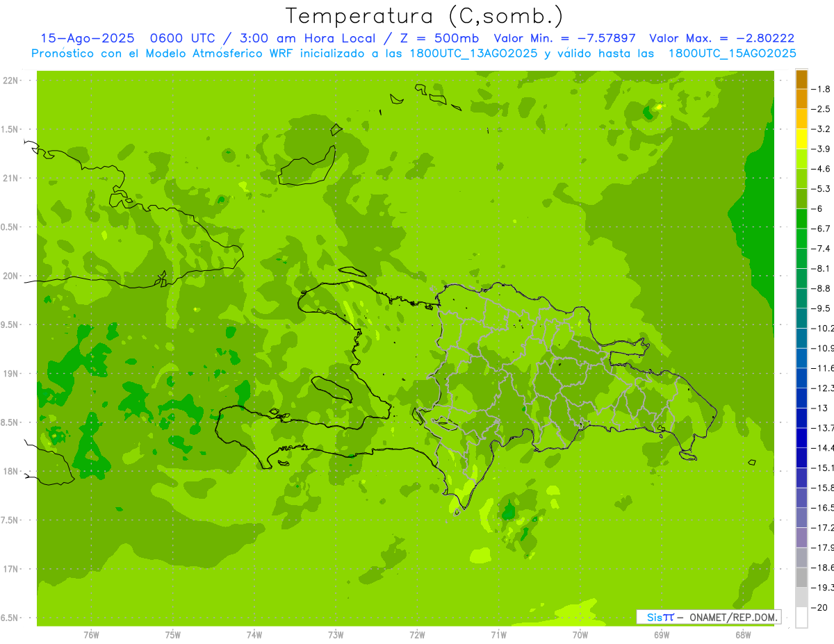Image resolution: width=834 pixels, height=644 pixels.
Task: Click the "-7.4" color bar value
Action: click(822, 249)
